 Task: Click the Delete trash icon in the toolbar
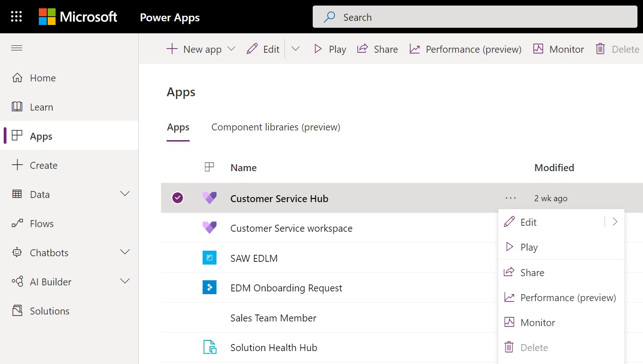click(x=600, y=49)
